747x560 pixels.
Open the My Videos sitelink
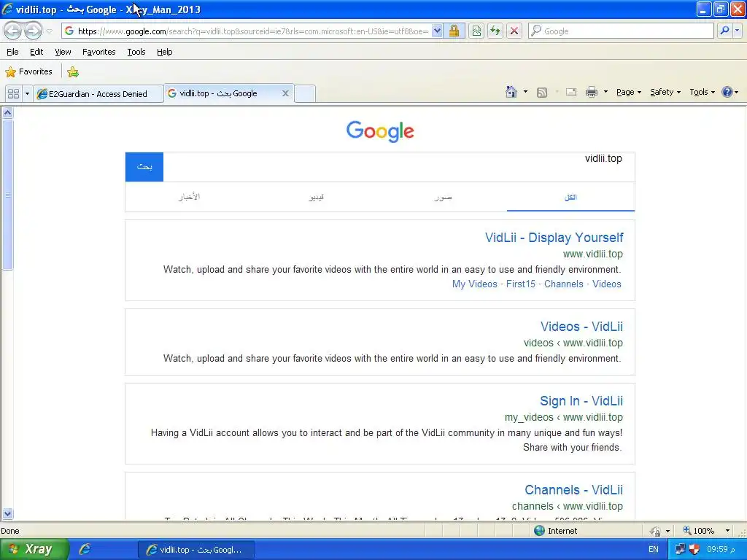(474, 284)
